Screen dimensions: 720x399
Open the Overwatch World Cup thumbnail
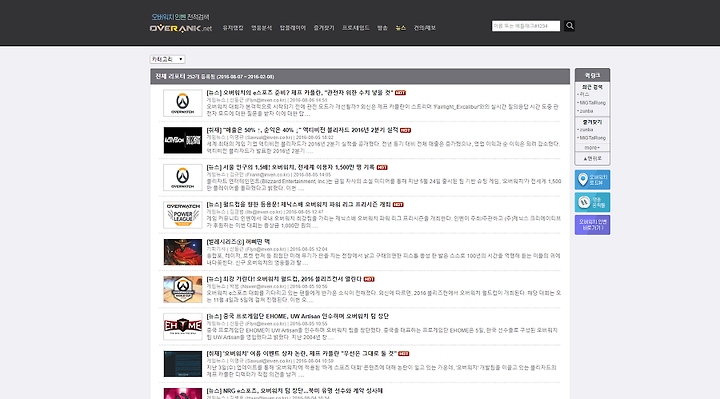point(183,289)
